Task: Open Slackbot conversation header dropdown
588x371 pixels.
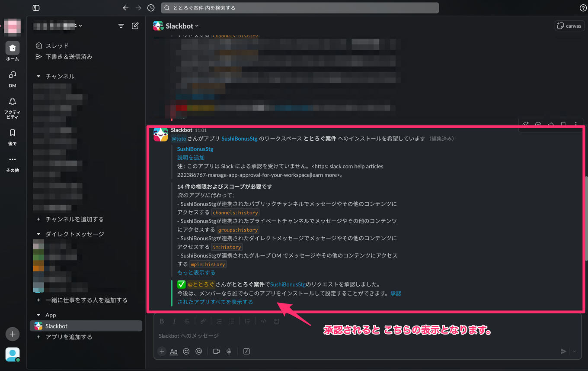Action: (182, 26)
